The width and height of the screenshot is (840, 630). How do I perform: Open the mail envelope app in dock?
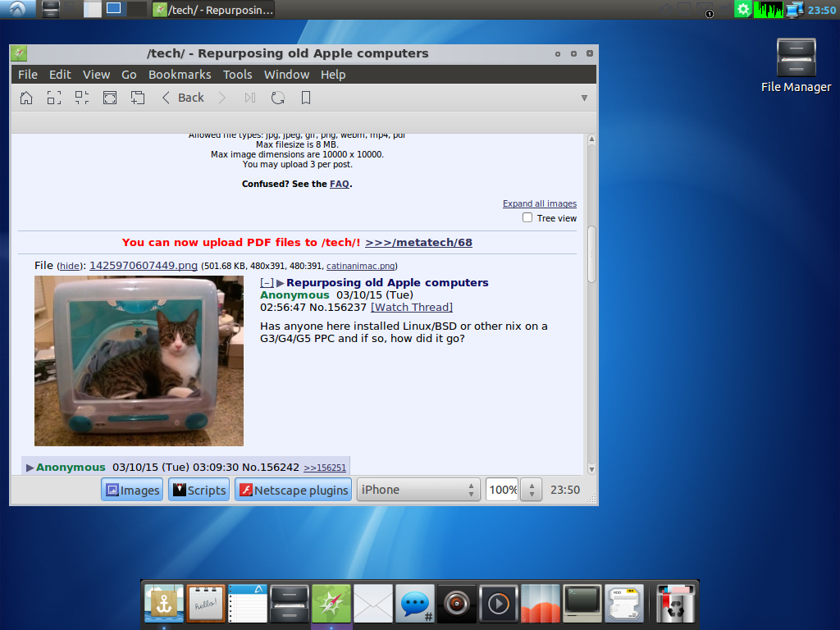pos(373,605)
